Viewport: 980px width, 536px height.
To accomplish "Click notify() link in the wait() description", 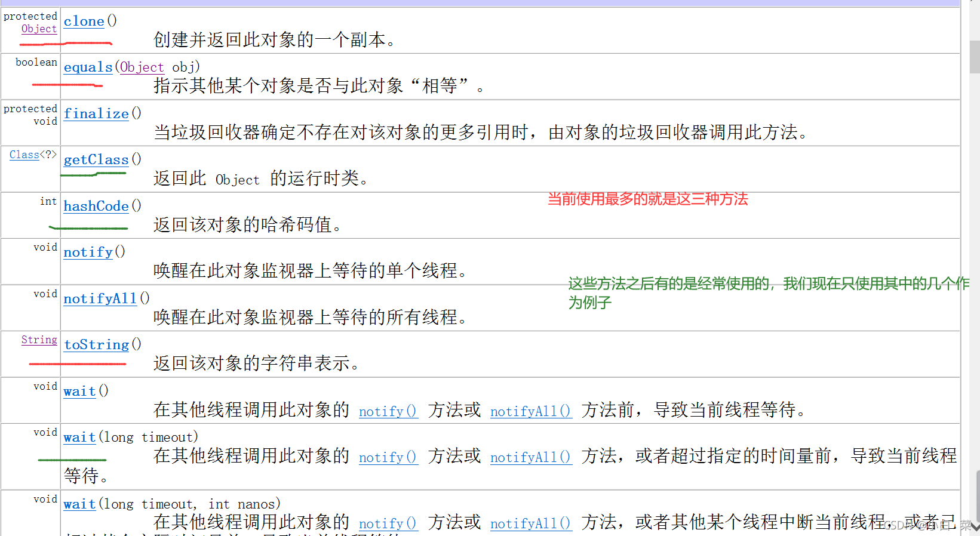I will click(x=388, y=411).
